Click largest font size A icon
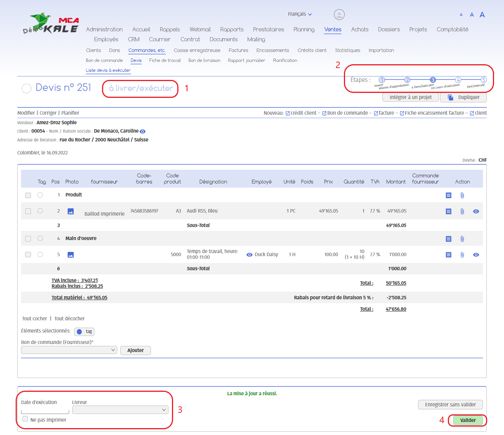504x435 pixels. click(482, 15)
